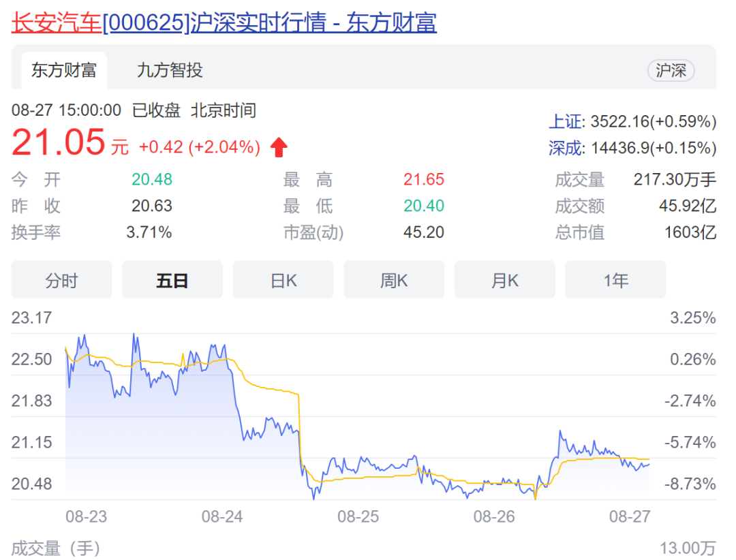736x560 pixels.
Task: Click the -2.74% percent axis label
Action: [690, 401]
